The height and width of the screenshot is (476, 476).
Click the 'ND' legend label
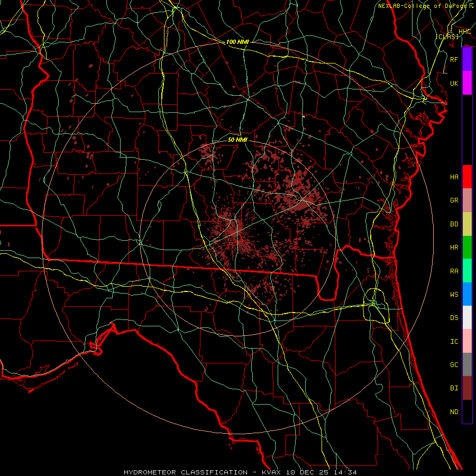[x=454, y=411]
